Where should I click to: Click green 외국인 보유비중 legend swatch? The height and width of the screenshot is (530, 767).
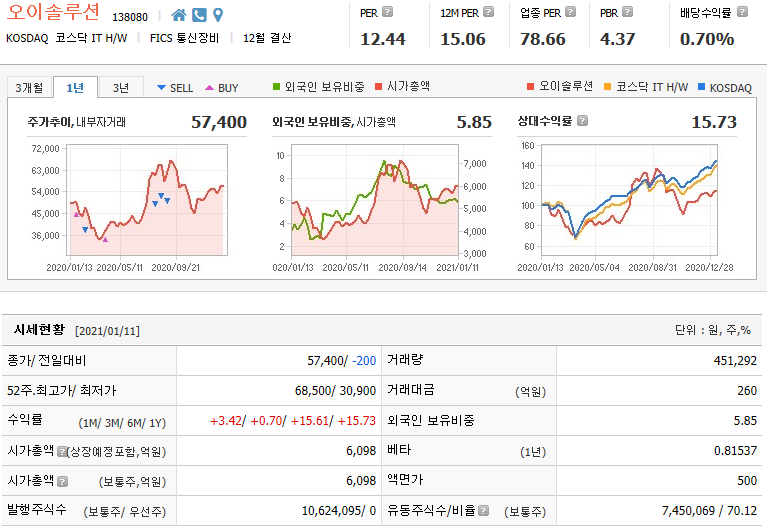[276, 87]
